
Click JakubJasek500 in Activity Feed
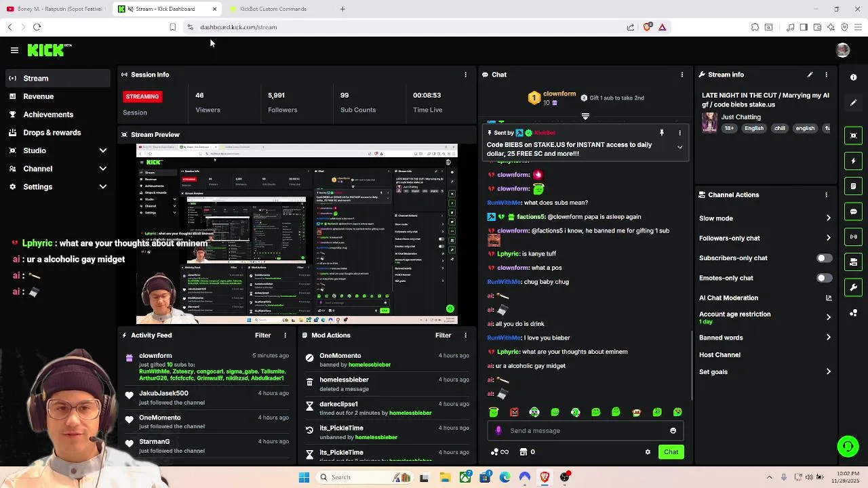tap(163, 393)
